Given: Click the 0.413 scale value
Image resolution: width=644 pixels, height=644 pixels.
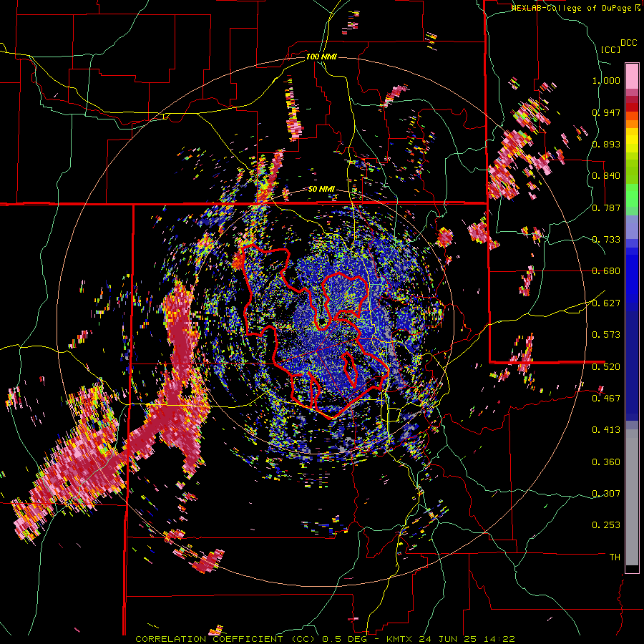Looking at the screenshot, I should pyautogui.click(x=606, y=430).
